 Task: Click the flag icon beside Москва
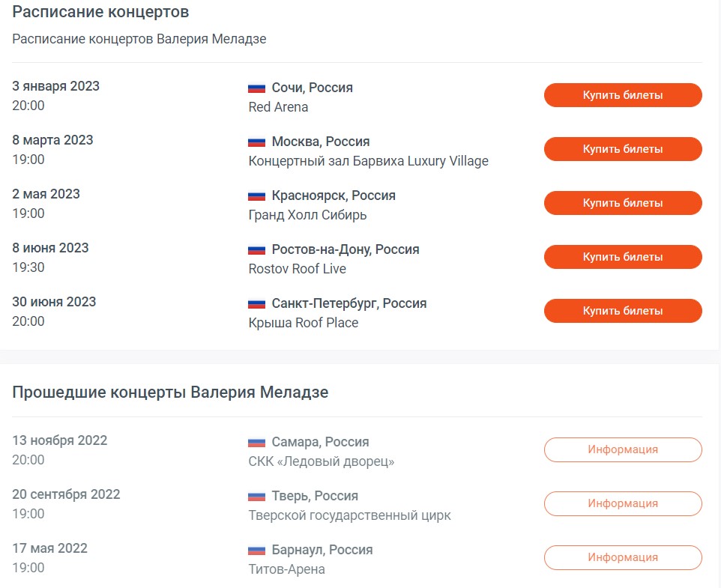coord(256,142)
